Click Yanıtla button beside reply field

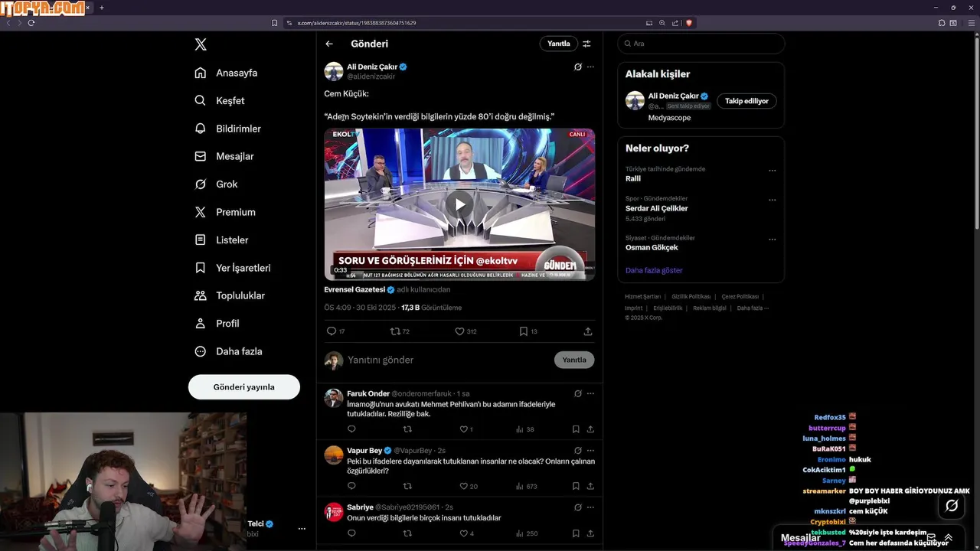(x=574, y=360)
